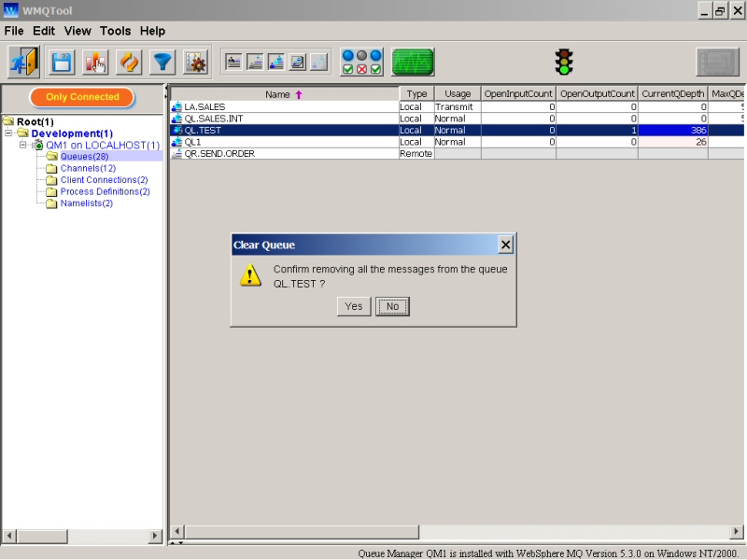Click the faded fifth view icon
The width and height of the screenshot is (747, 560).
319,62
